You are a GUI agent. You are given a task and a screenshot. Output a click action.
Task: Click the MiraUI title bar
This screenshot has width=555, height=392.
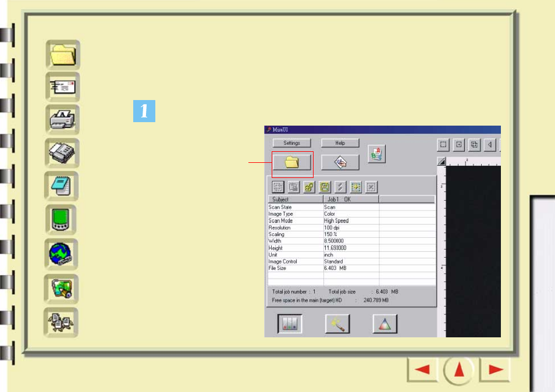383,130
